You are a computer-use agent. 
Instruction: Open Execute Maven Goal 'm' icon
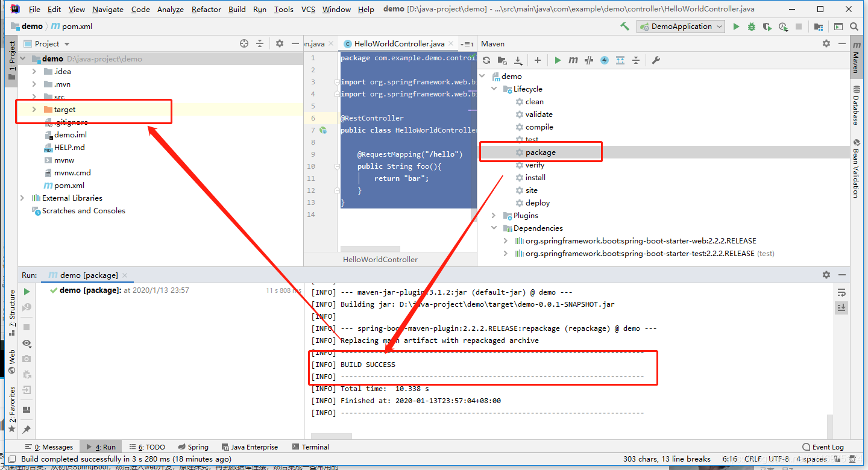tap(573, 60)
